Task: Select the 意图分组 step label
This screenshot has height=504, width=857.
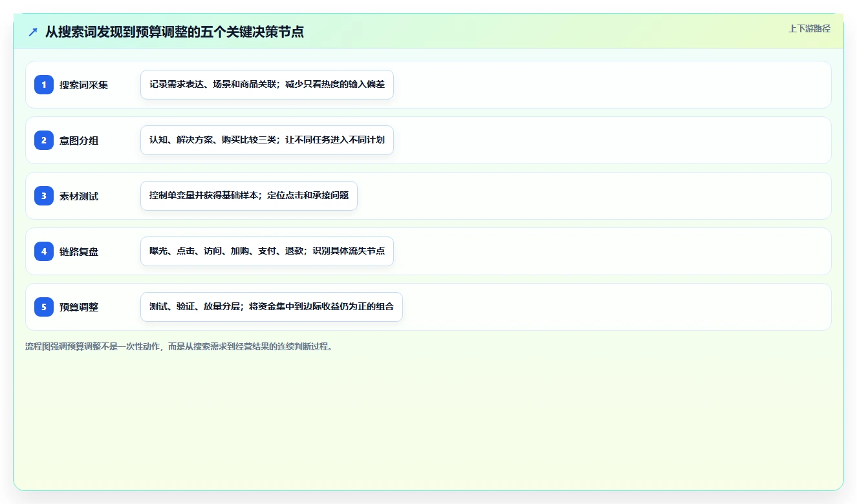Action: tap(79, 141)
